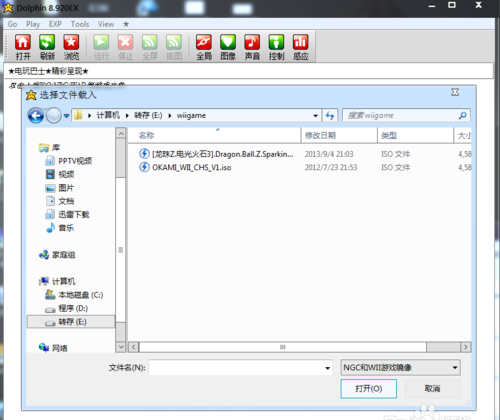Click the 浏览 browse star icon
The width and height of the screenshot is (500, 420).
71,47
